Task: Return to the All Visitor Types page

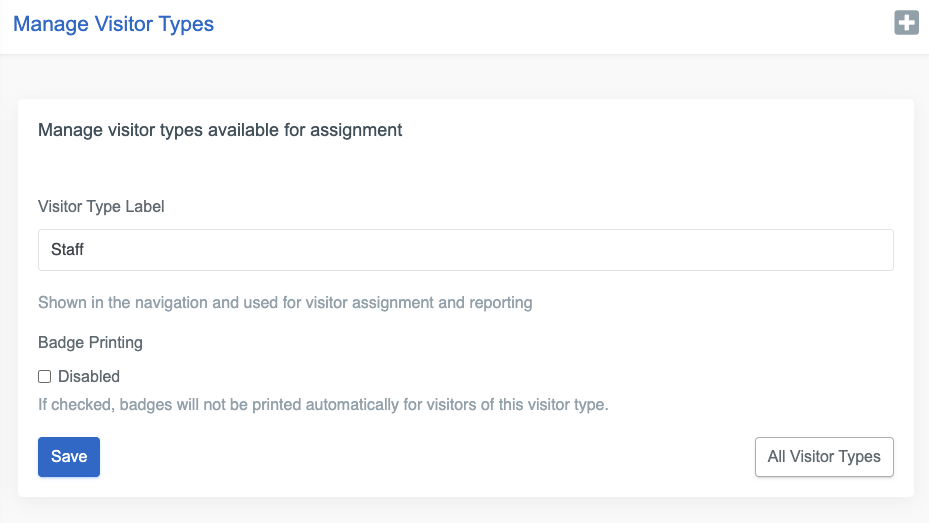Action: click(823, 457)
